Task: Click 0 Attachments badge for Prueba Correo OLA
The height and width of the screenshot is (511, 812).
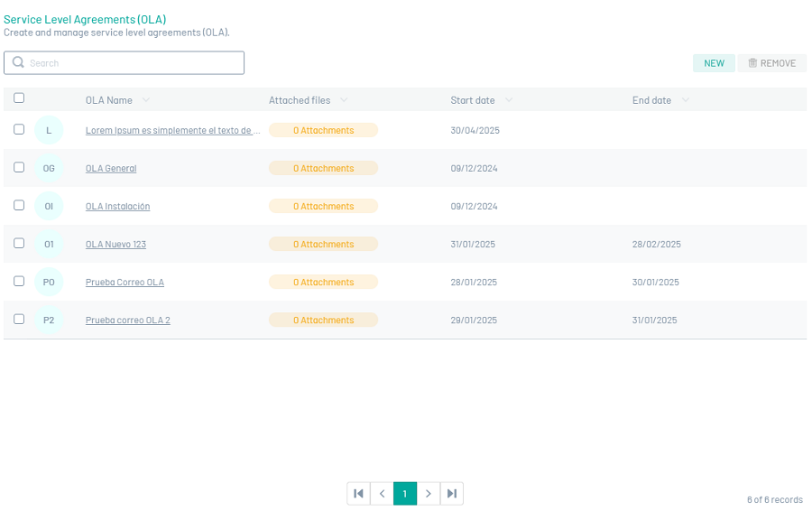Action: [x=323, y=282]
